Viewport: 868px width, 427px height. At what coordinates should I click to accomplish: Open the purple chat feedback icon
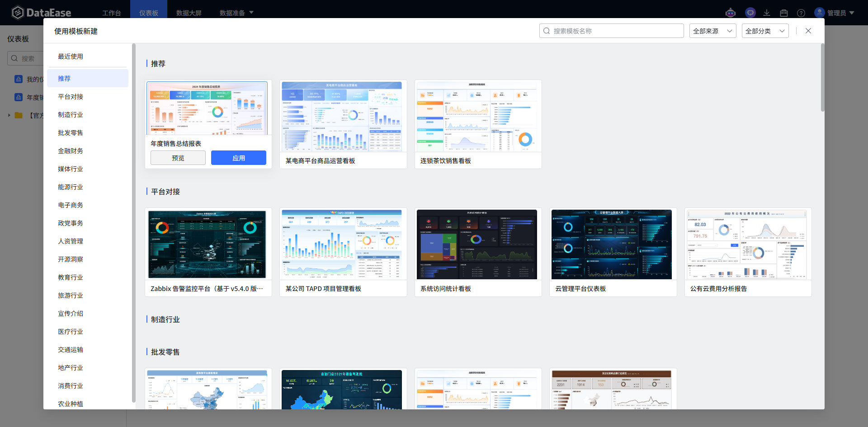[x=750, y=13]
